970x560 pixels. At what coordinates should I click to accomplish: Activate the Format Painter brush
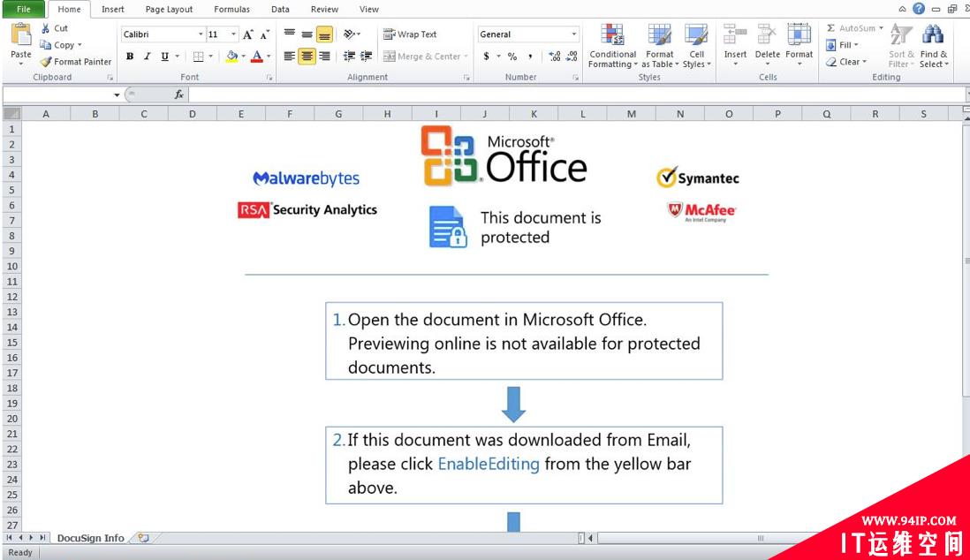(x=46, y=62)
